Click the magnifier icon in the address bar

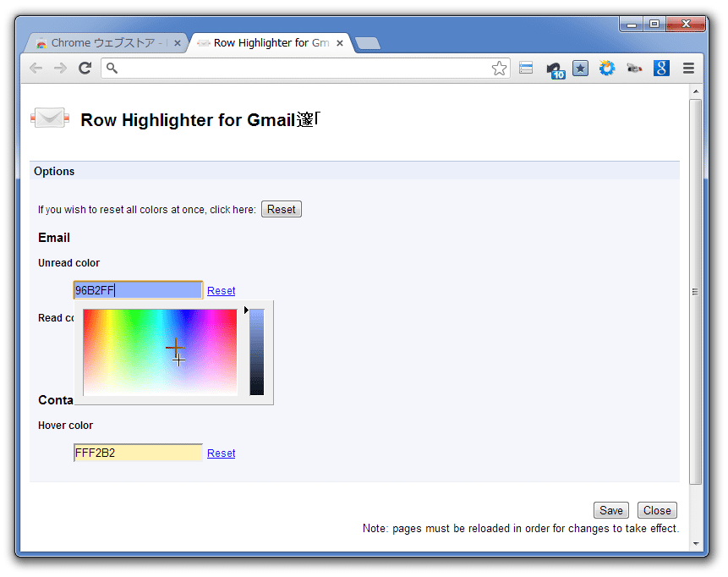coord(112,69)
